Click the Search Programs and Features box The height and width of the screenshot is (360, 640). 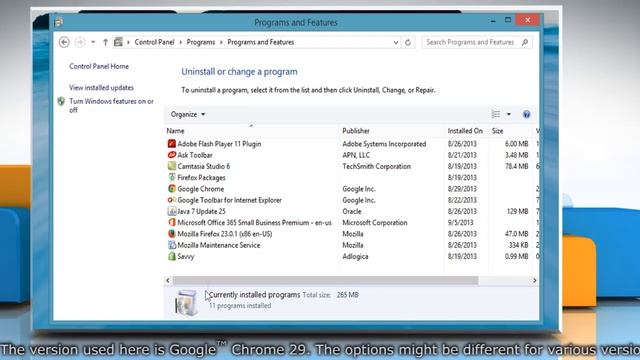tap(477, 42)
